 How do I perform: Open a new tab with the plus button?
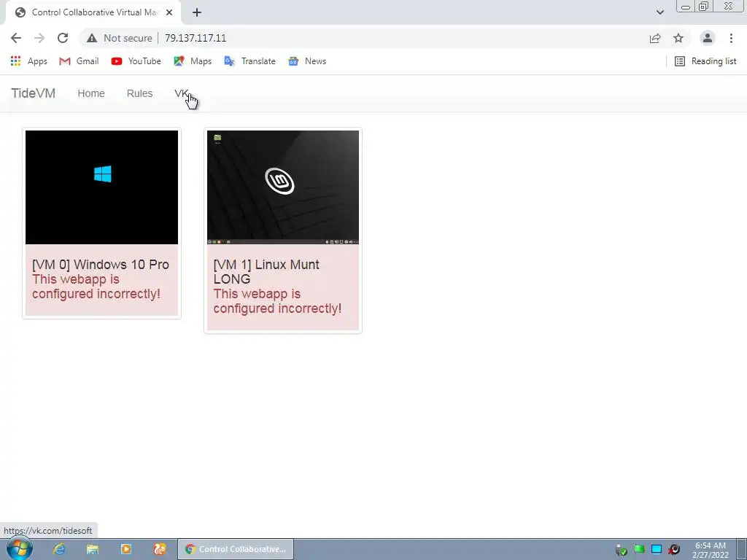[197, 12]
